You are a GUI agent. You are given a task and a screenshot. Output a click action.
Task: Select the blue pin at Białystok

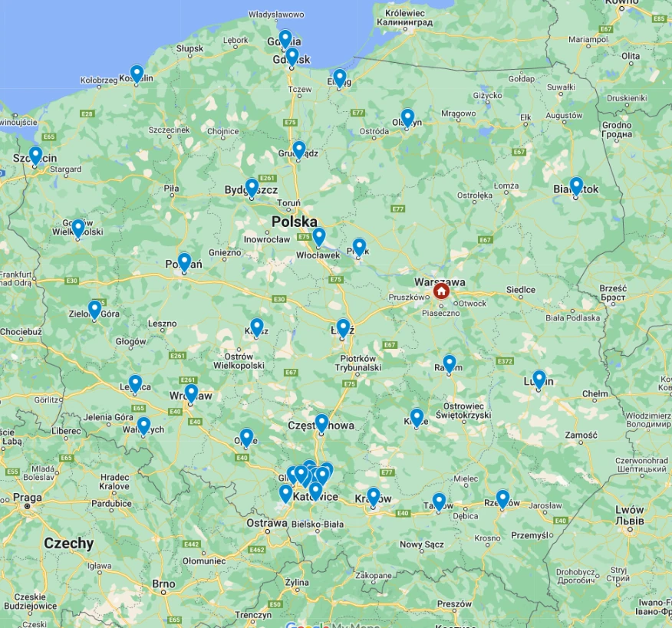576,186
